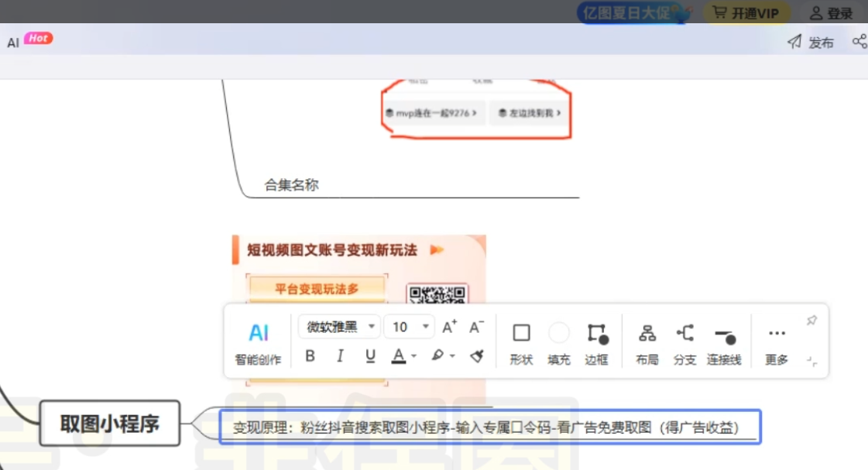Expand the font color dropdown arrow

414,356
